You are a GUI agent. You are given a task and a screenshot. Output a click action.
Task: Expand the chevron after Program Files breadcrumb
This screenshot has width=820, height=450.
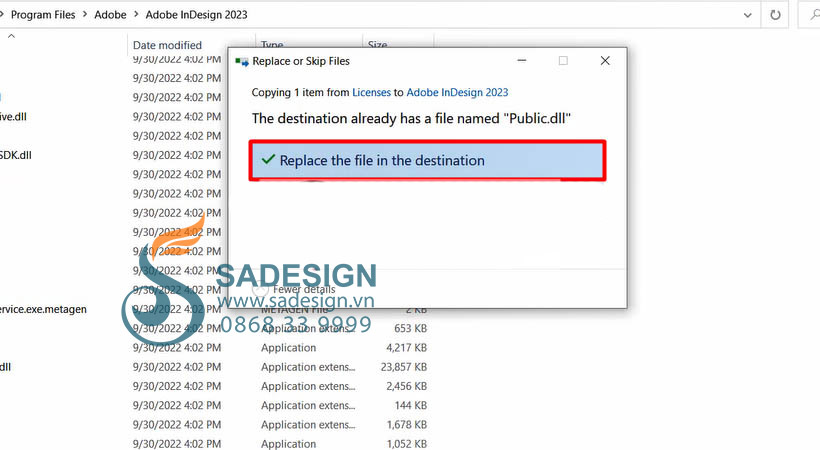tap(85, 15)
